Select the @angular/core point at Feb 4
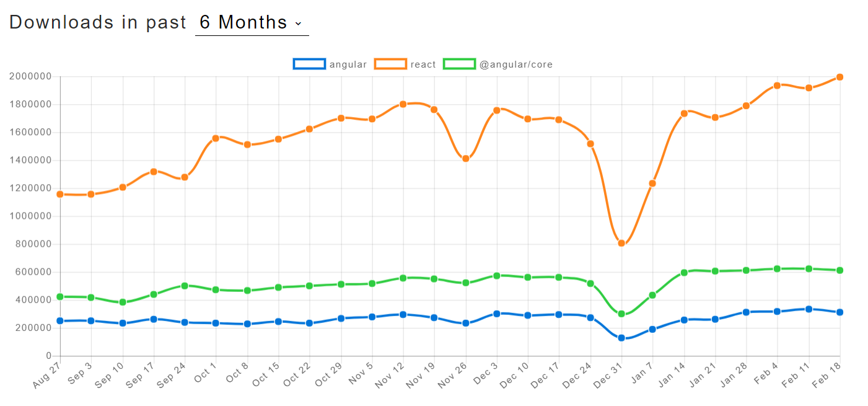The height and width of the screenshot is (406, 868). tap(776, 269)
